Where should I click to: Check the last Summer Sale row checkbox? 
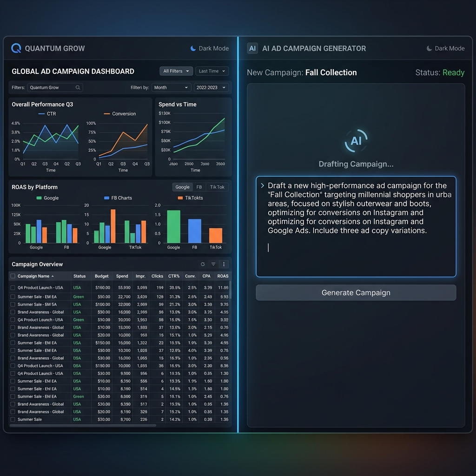(13, 419)
